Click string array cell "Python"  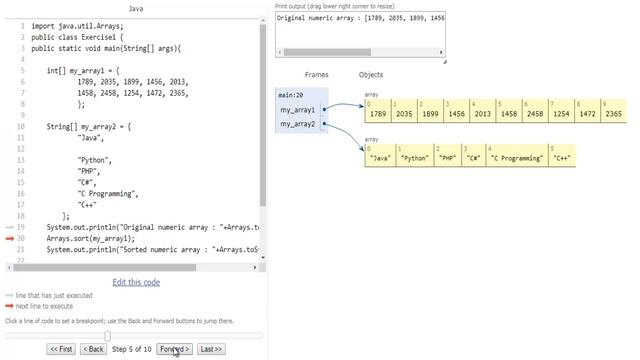coord(415,156)
